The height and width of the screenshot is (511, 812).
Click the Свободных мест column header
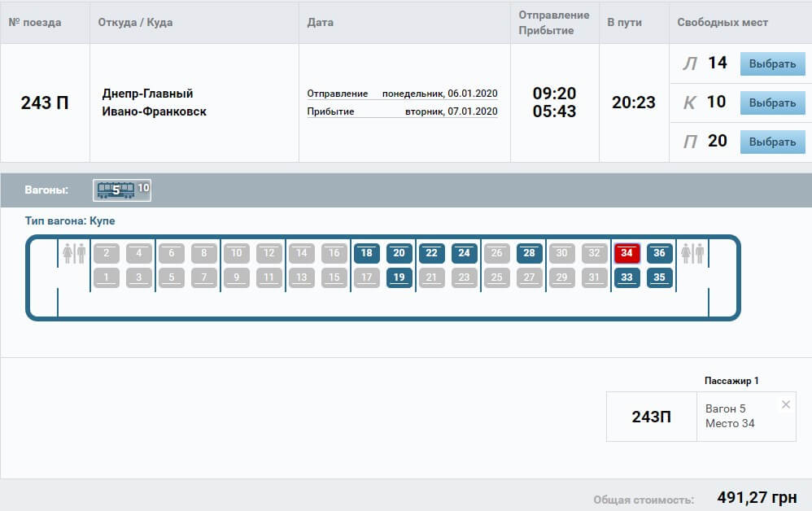pos(723,23)
